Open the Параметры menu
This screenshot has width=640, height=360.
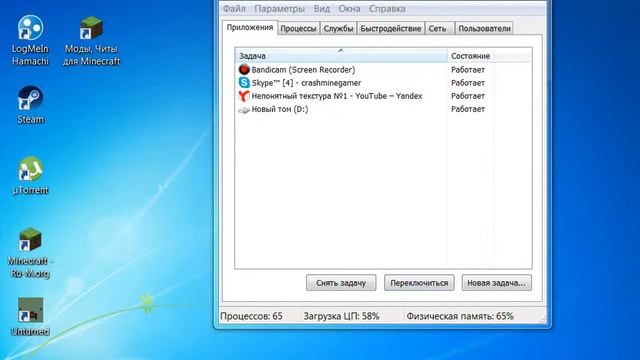click(279, 9)
